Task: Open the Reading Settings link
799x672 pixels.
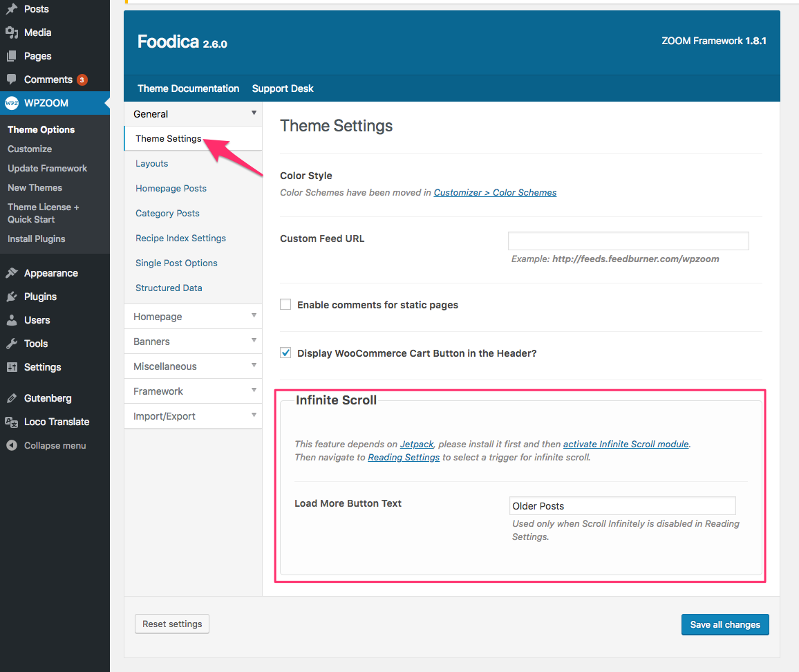Action: point(404,458)
